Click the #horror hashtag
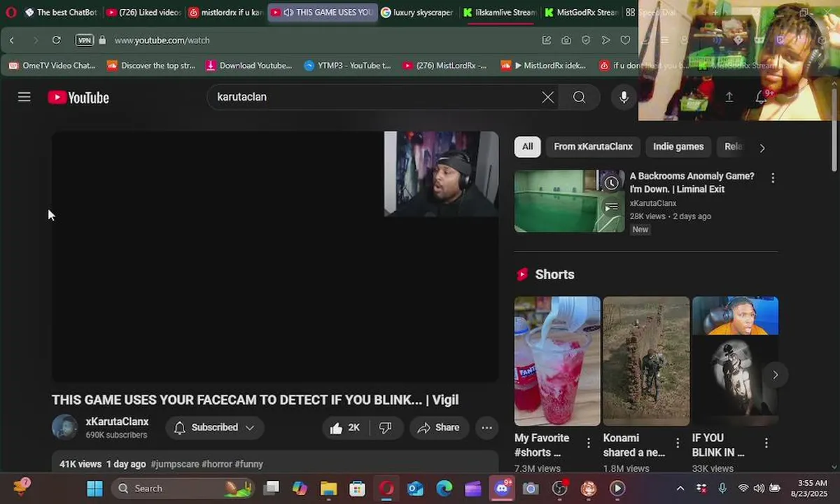This screenshot has height=504, width=840. tap(216, 464)
